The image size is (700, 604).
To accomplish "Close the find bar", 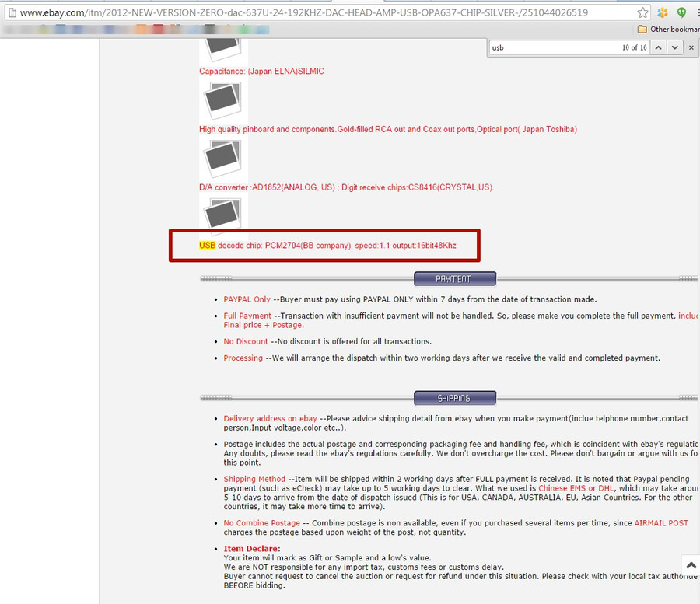I will pos(691,47).
